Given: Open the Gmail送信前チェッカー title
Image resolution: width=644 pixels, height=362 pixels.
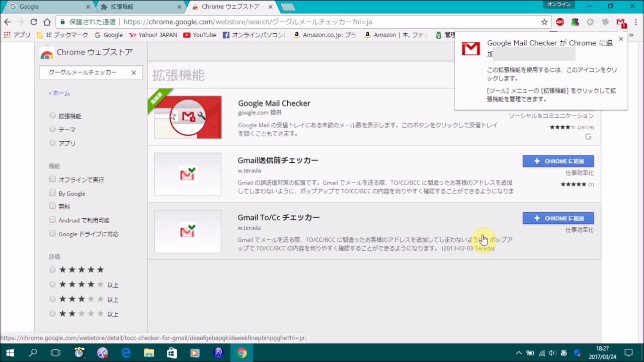Looking at the screenshot, I should 278,160.
